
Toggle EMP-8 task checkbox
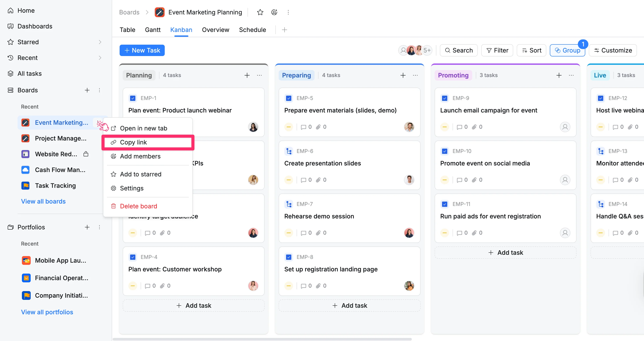pyautogui.click(x=289, y=257)
